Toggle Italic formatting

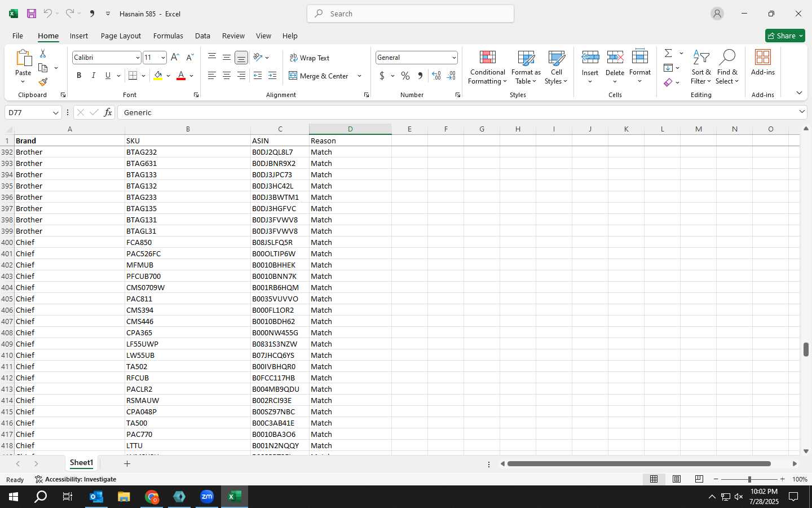[94, 76]
